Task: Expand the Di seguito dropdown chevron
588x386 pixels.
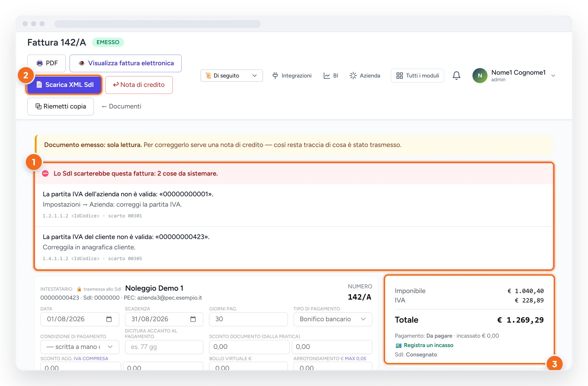Action: [x=255, y=76]
